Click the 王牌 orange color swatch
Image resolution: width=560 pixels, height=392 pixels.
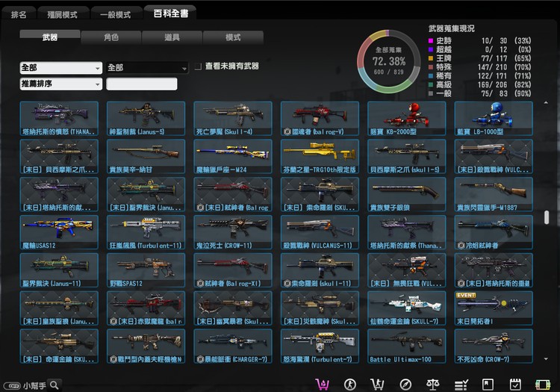(x=431, y=58)
